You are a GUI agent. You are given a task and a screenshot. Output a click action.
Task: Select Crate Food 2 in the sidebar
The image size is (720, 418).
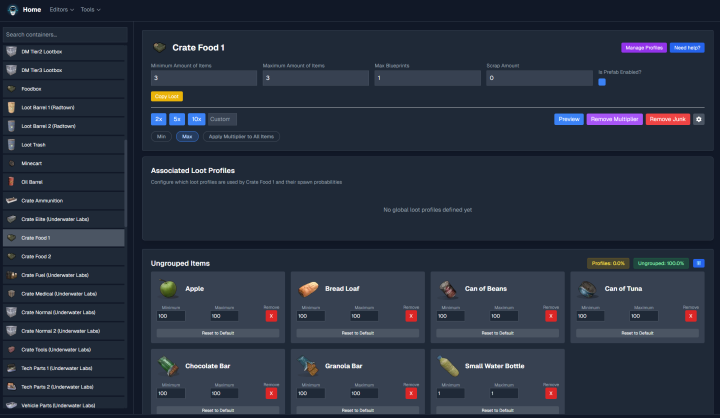point(64,256)
